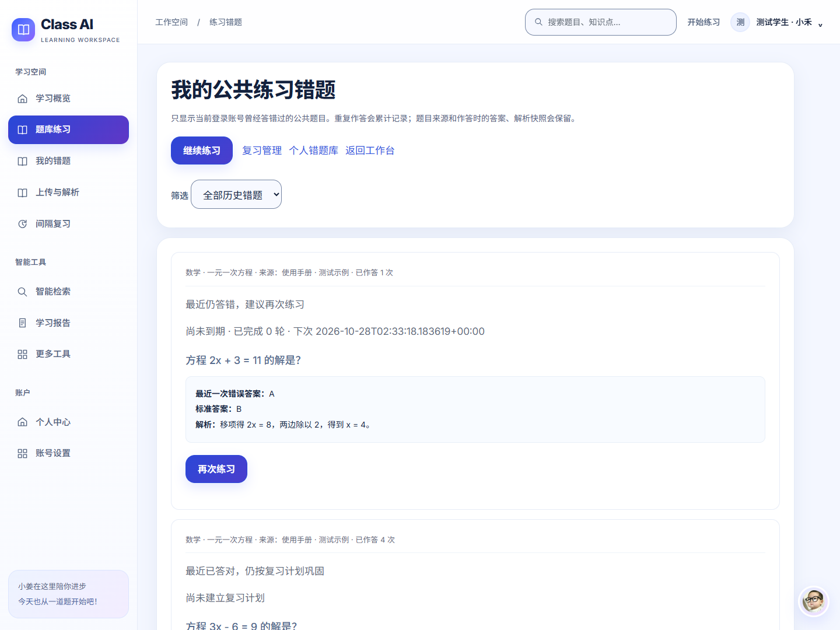The image size is (840, 630).
Task: Click the user name 测试学生 · 小禾
Action: [x=784, y=22]
